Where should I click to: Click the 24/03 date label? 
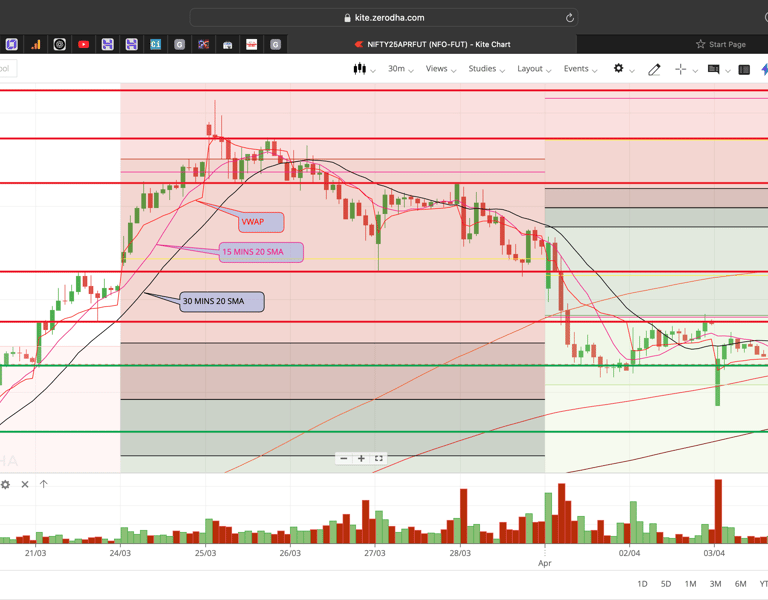(120, 553)
